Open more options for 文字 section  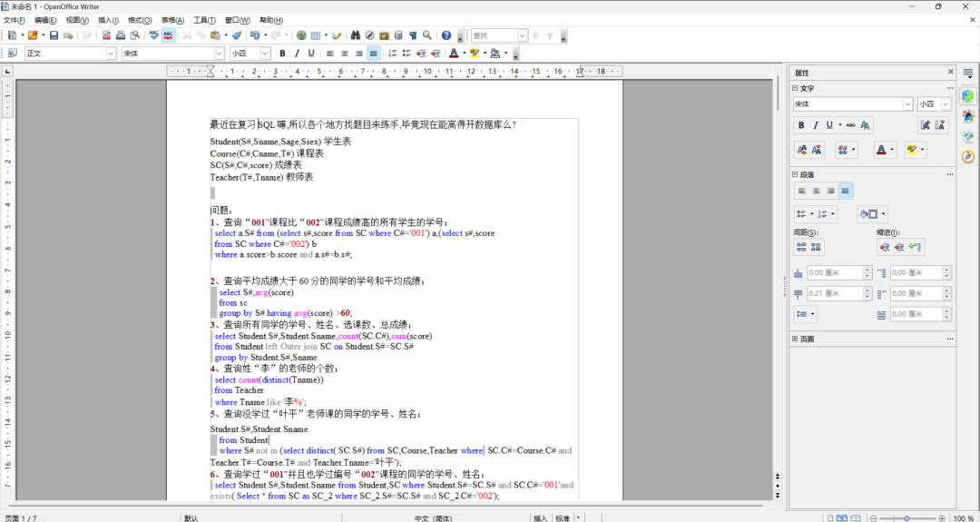(x=950, y=88)
